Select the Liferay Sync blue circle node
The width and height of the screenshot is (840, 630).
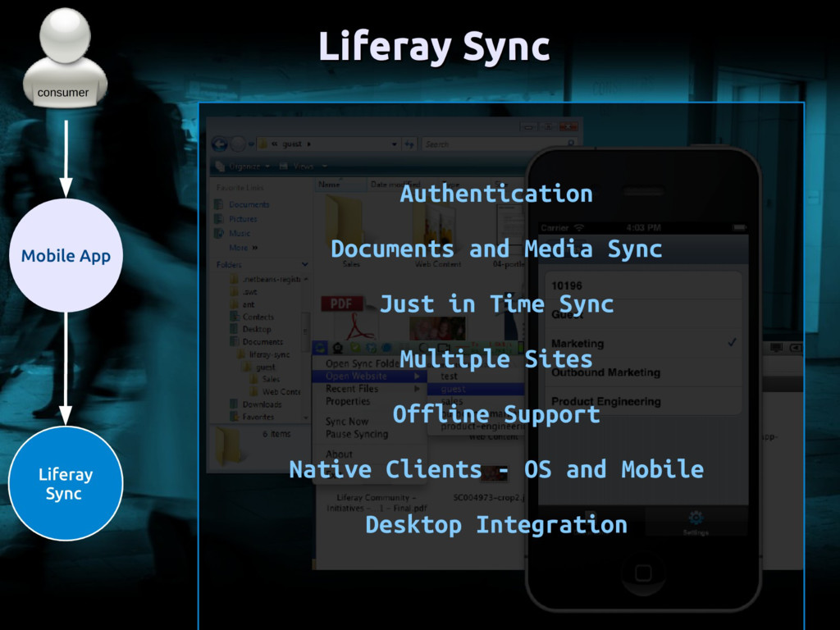click(x=66, y=483)
